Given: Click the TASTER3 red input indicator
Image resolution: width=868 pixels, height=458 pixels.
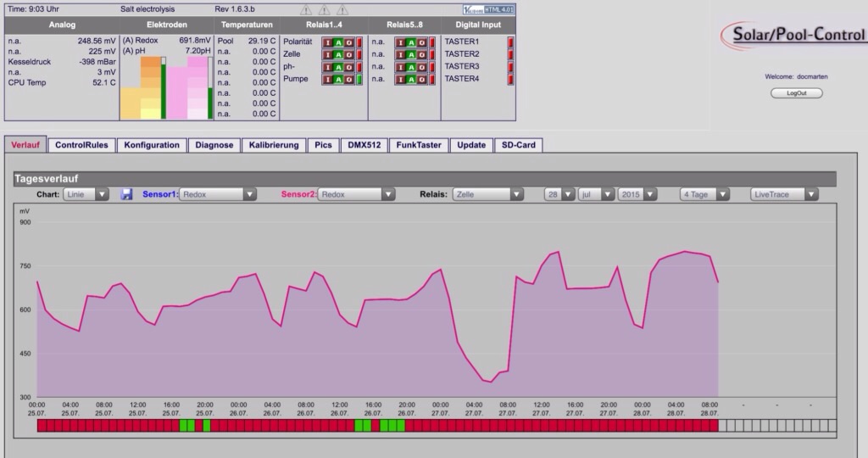Looking at the screenshot, I should (510, 67).
